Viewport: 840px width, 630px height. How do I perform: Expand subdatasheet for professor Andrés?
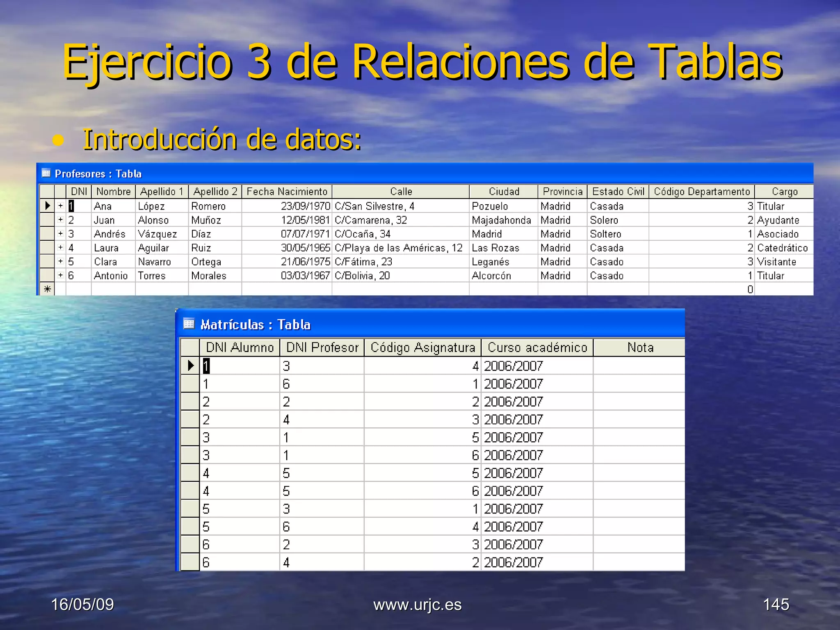[60, 234]
